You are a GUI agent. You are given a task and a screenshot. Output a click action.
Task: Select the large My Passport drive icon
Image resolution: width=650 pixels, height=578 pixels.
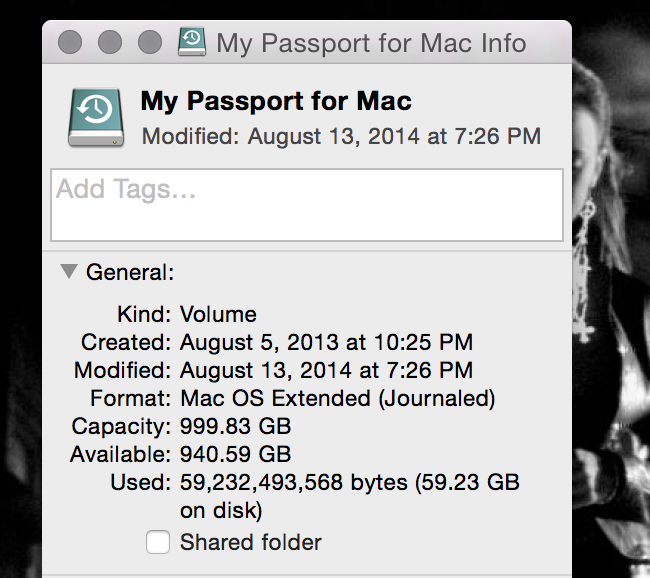[x=96, y=118]
